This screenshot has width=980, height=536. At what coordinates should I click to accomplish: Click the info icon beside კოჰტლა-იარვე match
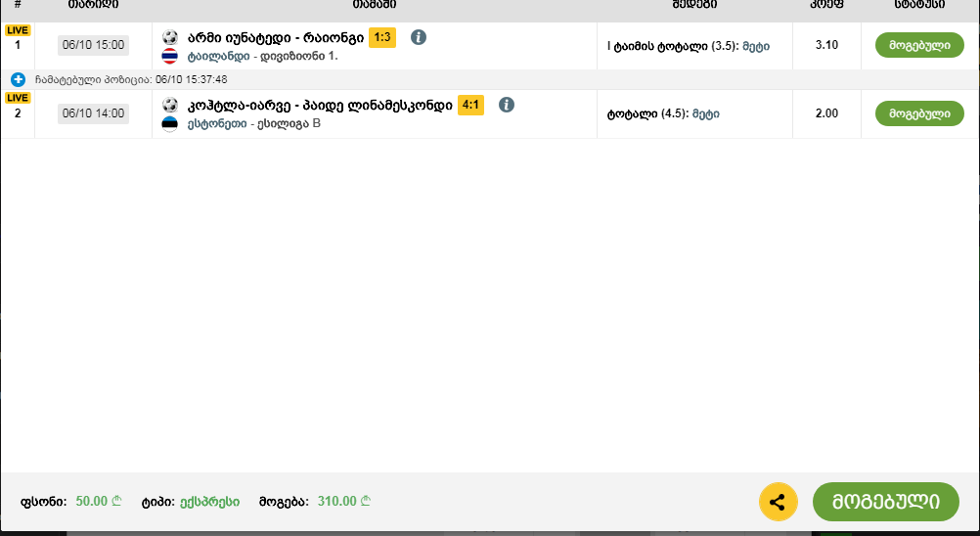pos(507,105)
